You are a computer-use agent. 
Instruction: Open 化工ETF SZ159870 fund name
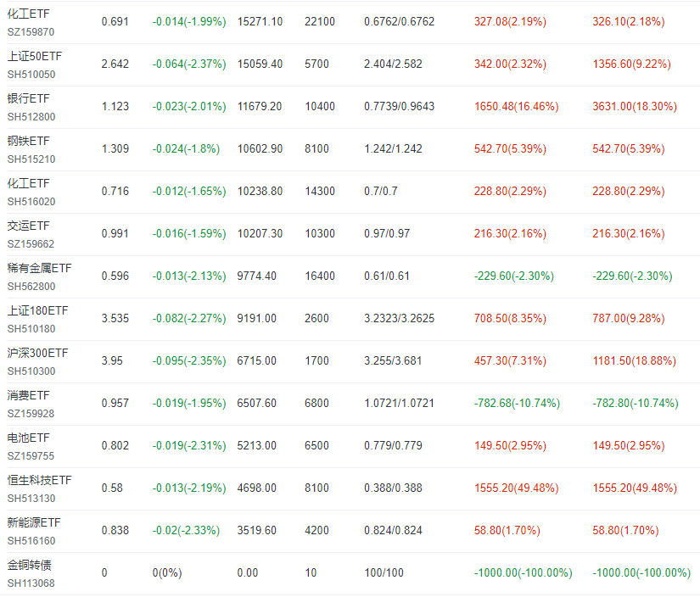tap(28, 14)
